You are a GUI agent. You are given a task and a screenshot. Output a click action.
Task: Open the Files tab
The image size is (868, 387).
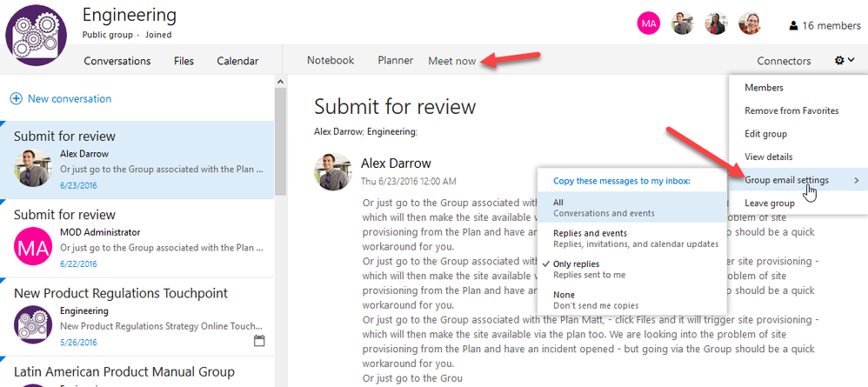(184, 61)
